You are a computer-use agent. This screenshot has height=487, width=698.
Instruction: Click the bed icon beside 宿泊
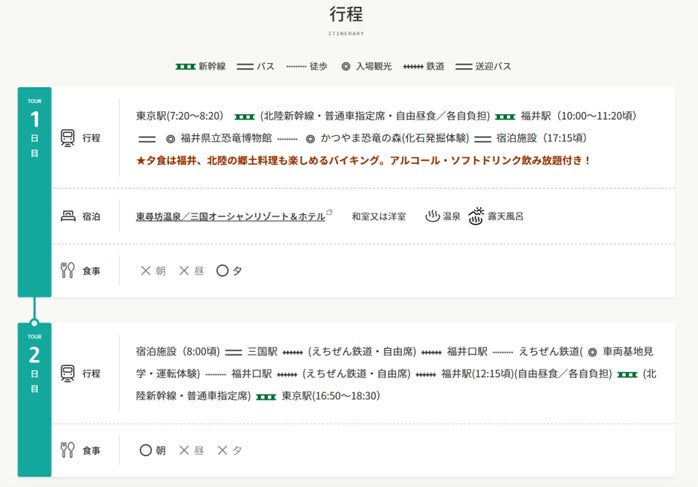68,215
